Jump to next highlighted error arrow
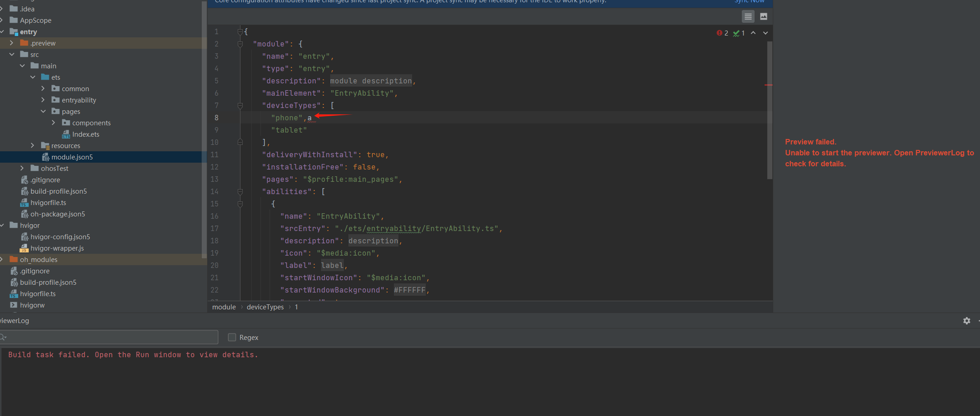The width and height of the screenshot is (980, 416). tap(766, 33)
